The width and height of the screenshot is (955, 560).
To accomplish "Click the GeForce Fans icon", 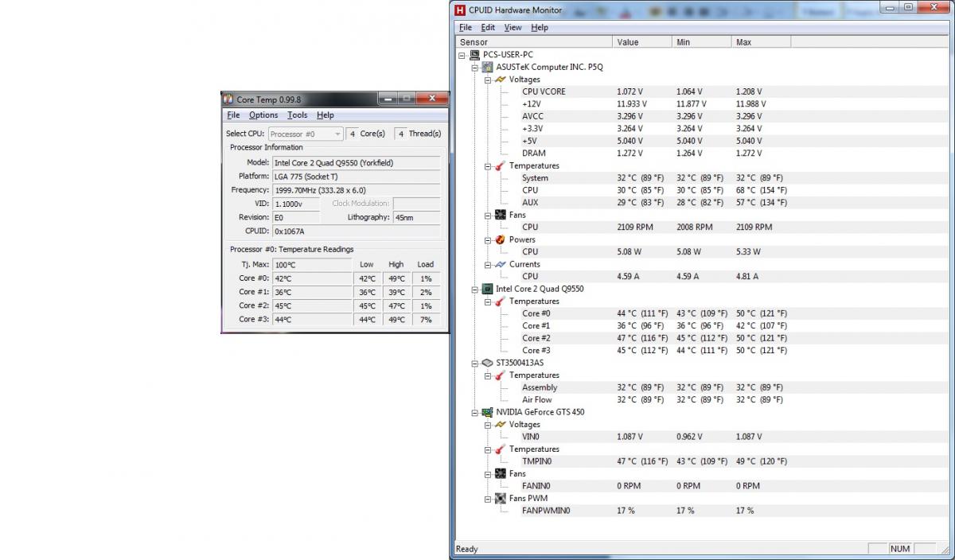I will coord(501,474).
